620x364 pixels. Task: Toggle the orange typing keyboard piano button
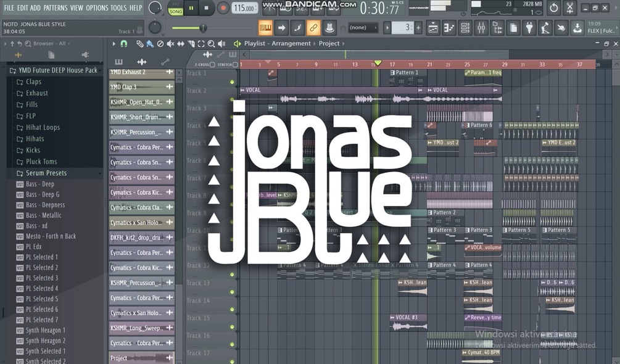(x=265, y=28)
